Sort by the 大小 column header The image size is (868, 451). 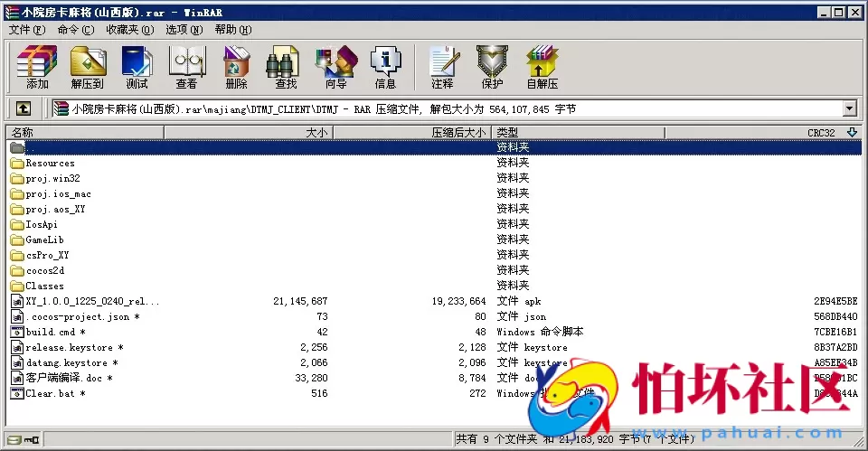pyautogui.click(x=249, y=132)
